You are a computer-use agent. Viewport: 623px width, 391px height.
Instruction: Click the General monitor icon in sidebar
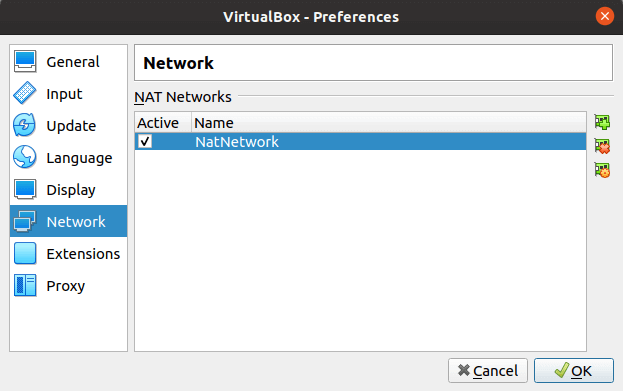pos(25,62)
